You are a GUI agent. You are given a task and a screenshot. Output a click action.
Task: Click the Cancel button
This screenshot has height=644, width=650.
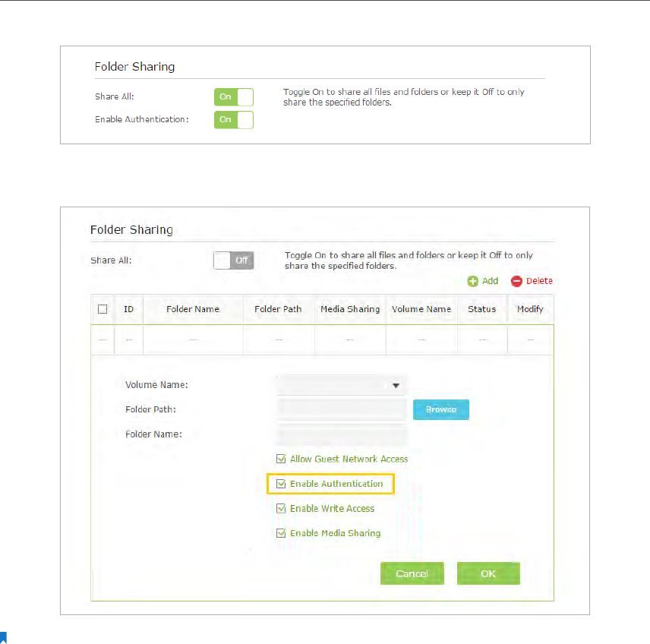(x=412, y=573)
